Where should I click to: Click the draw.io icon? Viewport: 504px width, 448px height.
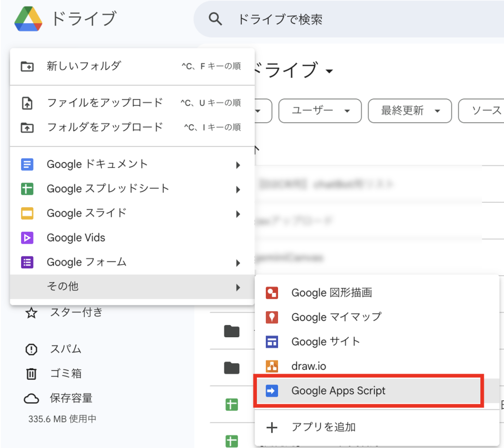[x=272, y=366]
